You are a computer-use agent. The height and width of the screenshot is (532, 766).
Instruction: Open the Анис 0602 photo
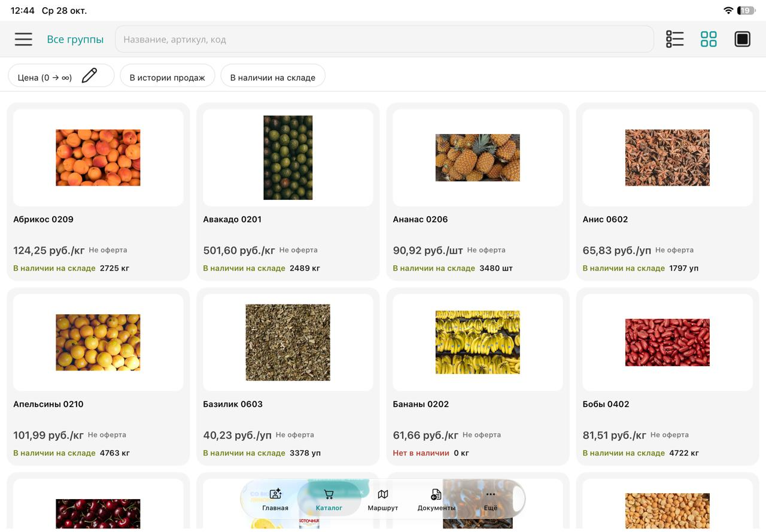(x=667, y=157)
